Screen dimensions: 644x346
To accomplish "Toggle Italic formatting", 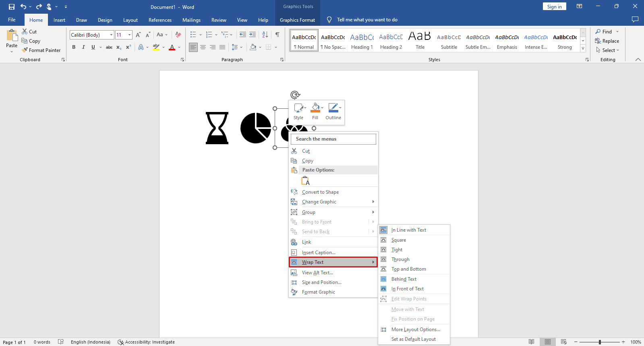I will coord(83,47).
